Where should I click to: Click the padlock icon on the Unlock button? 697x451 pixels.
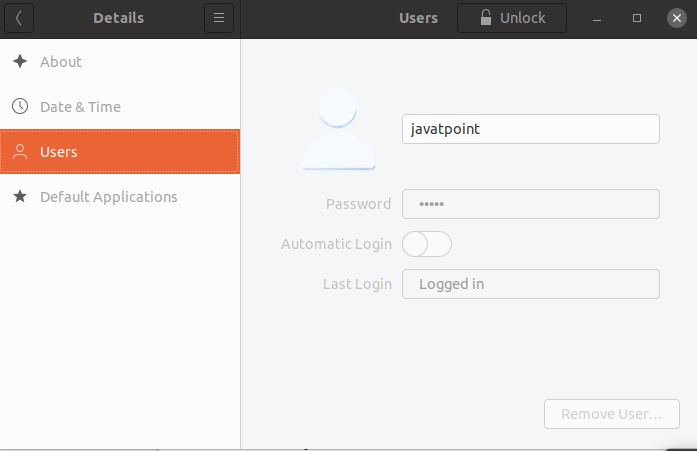[486, 18]
